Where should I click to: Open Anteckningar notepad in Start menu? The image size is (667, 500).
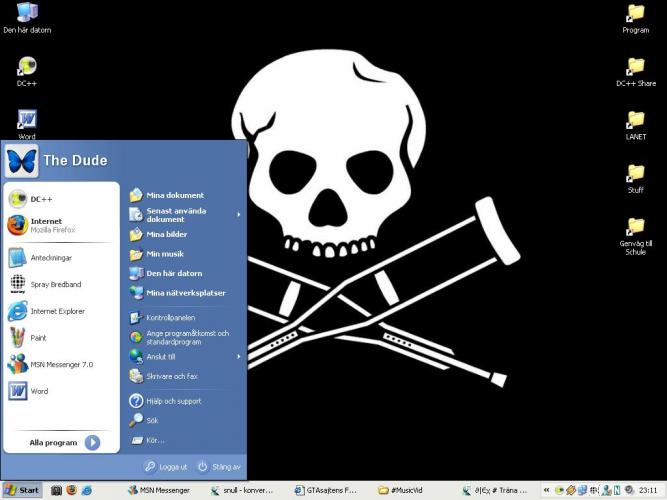pyautogui.click(x=50, y=258)
